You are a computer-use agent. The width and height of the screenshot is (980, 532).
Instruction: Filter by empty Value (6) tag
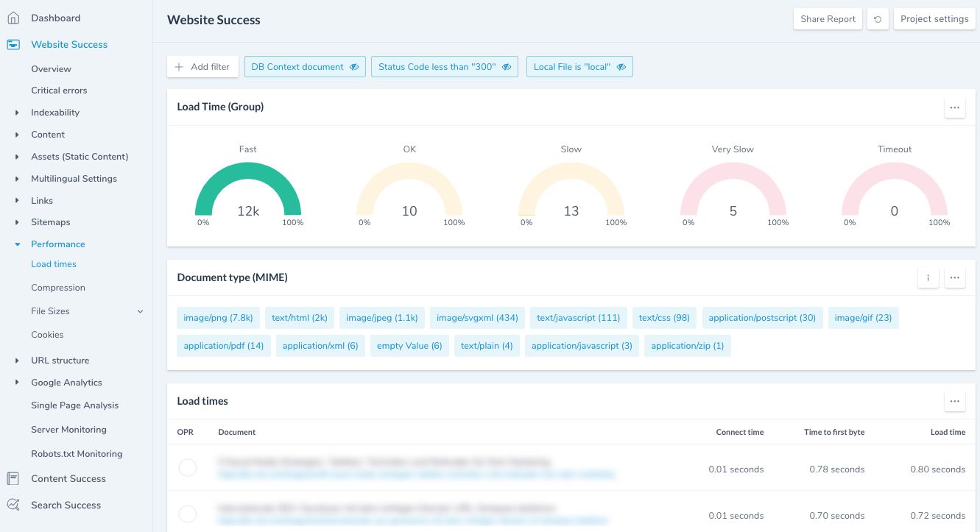409,346
